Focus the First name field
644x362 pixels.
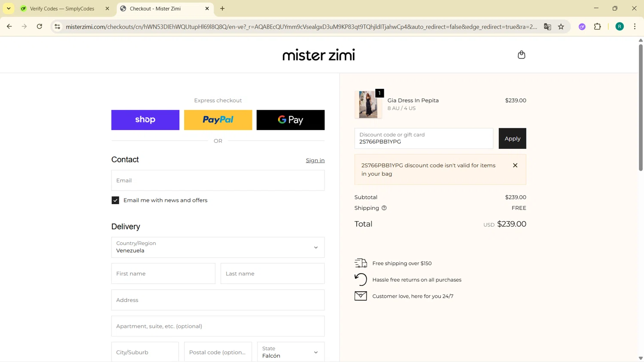[163, 274]
